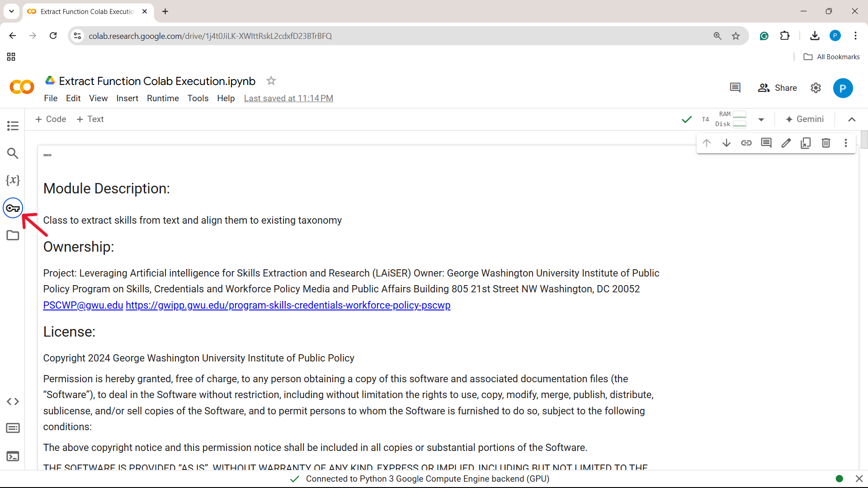Image resolution: width=868 pixels, height=488 pixels.
Task: Expand notebook settings gear menu
Action: coord(816,88)
